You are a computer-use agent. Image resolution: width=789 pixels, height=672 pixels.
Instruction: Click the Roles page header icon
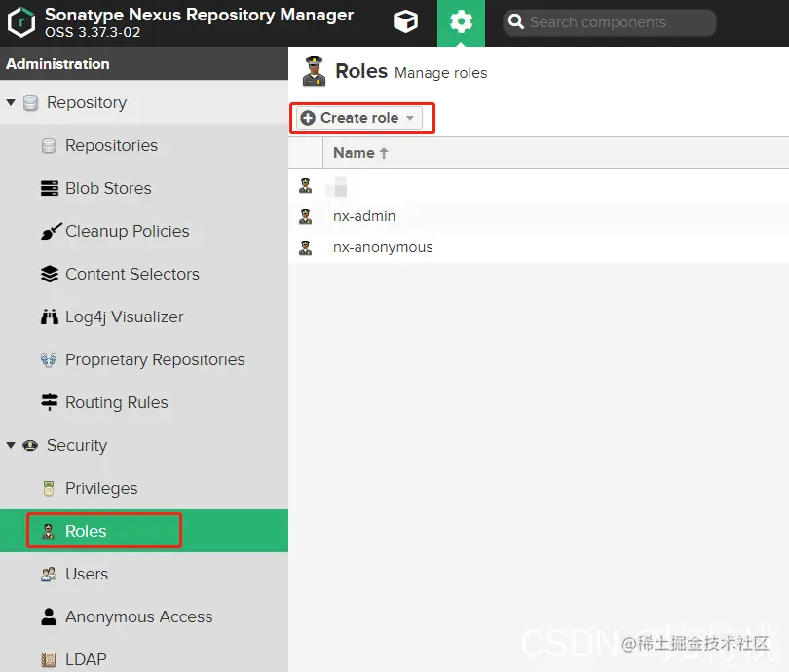pos(314,71)
